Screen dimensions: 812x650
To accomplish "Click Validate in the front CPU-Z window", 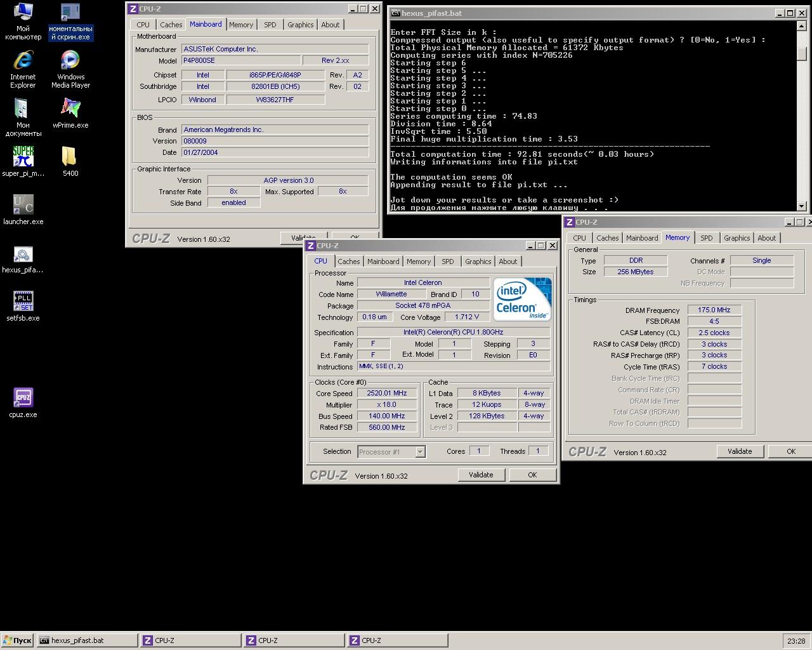I will pyautogui.click(x=481, y=475).
